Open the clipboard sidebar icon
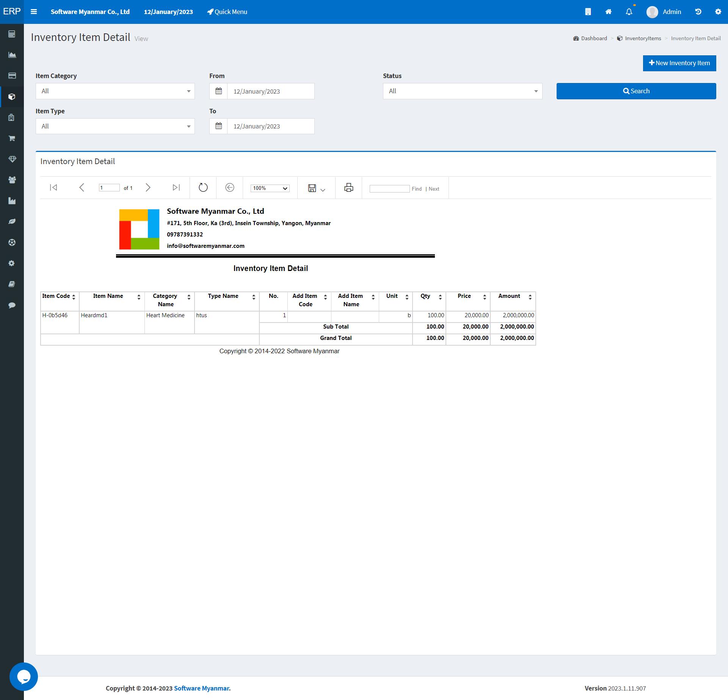This screenshot has width=728, height=700. [12, 117]
